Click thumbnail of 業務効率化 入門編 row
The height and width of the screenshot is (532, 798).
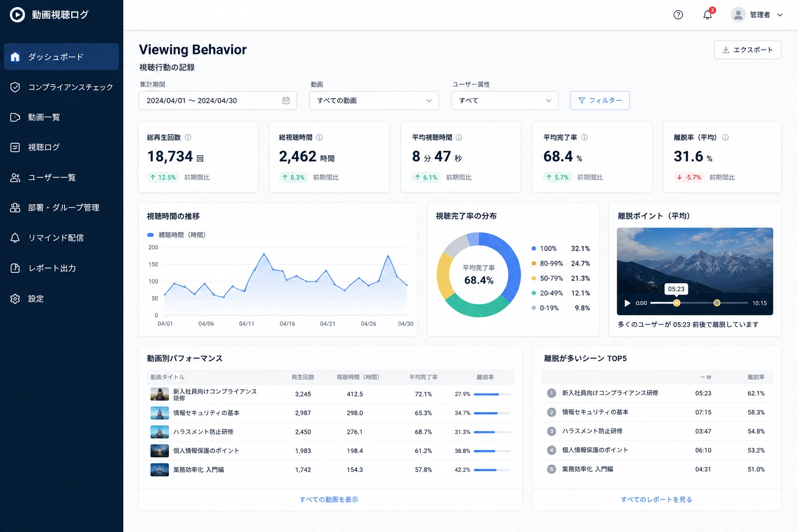click(159, 470)
